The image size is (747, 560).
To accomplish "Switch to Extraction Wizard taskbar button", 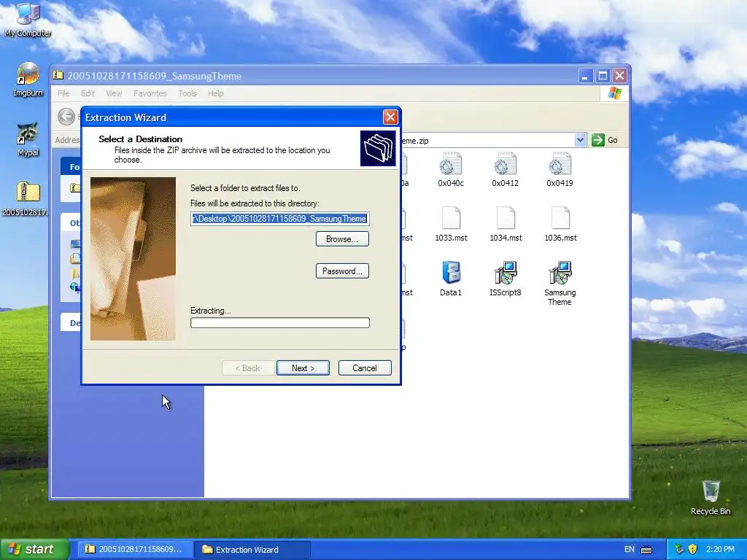I will pyautogui.click(x=252, y=550).
